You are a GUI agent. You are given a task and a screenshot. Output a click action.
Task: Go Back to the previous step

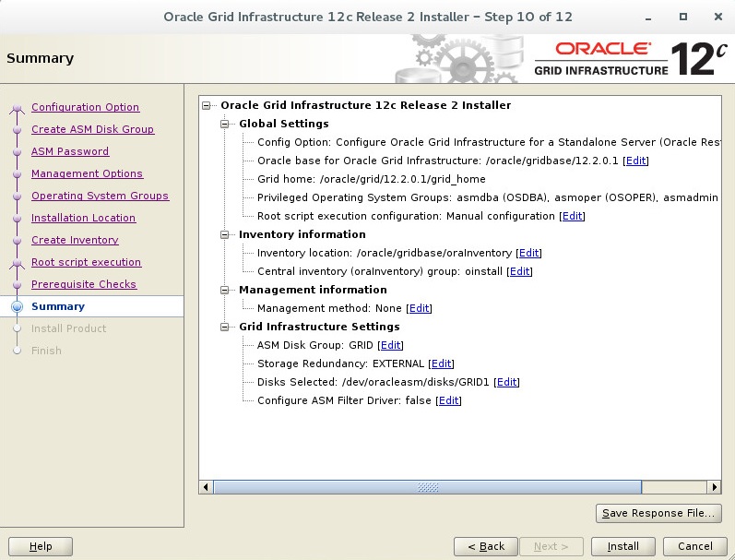click(x=486, y=546)
